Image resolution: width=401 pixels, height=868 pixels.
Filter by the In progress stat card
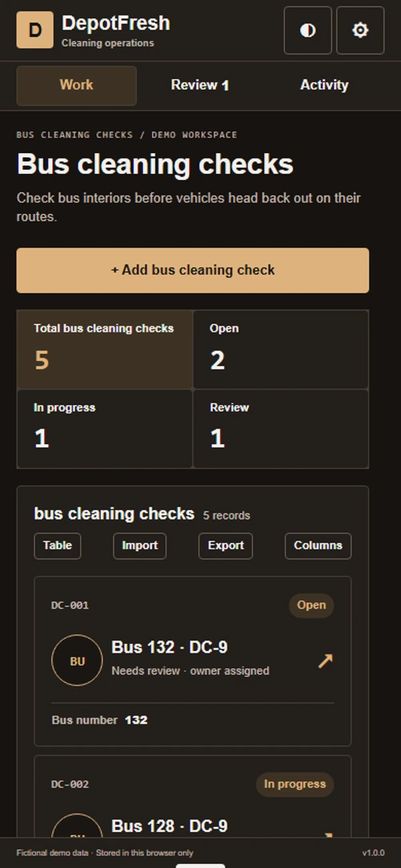pyautogui.click(x=105, y=429)
